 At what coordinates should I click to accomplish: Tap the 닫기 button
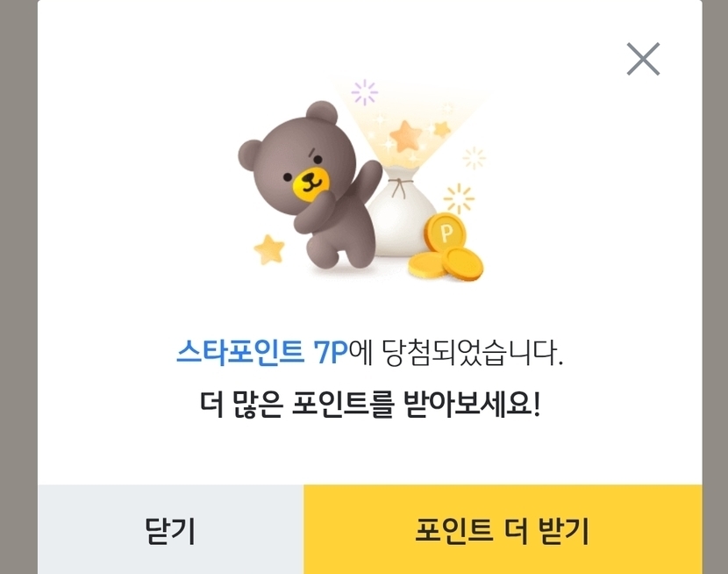tap(170, 529)
